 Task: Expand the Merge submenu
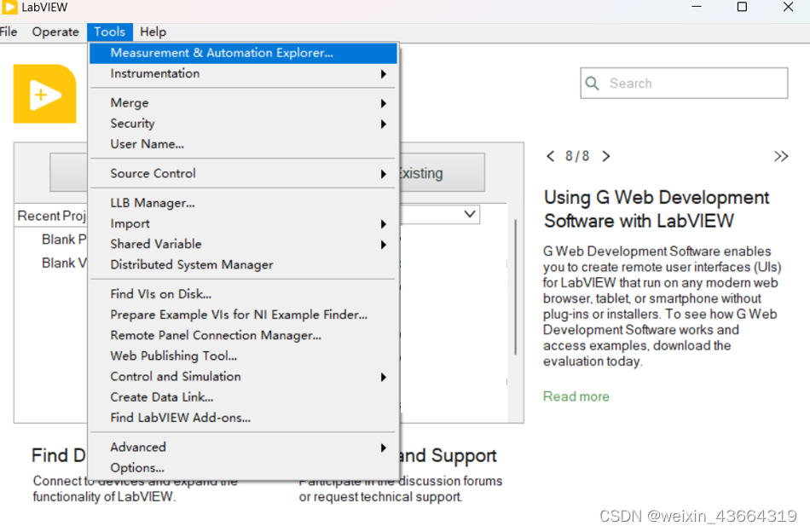[243, 103]
